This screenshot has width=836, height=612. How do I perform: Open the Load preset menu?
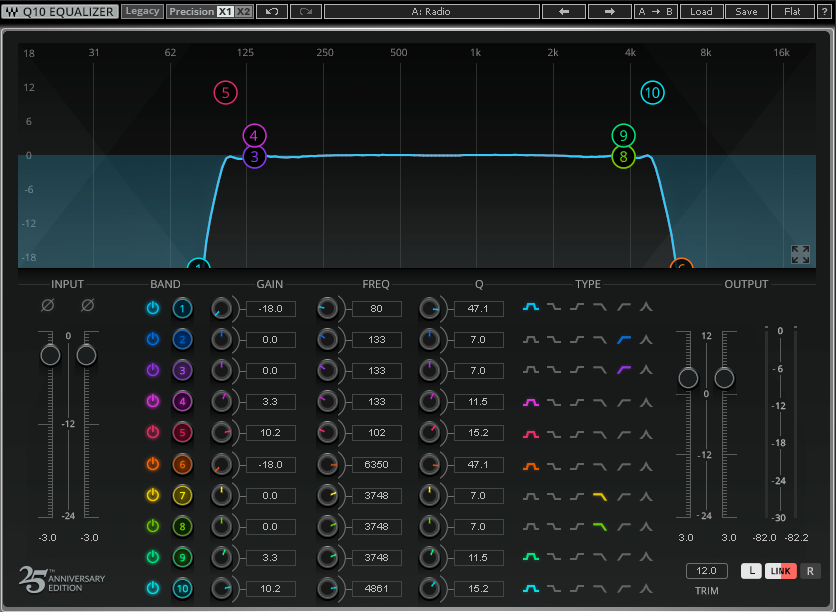point(701,11)
